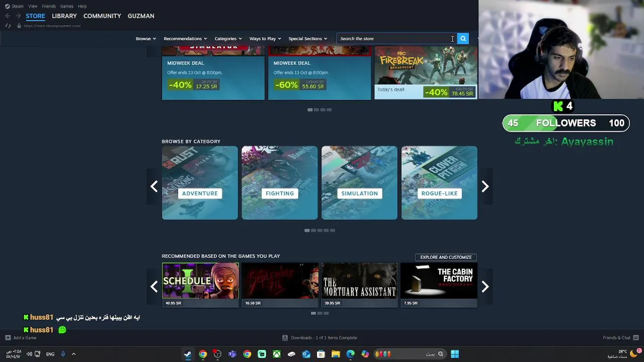Click the Windows Start button
Screen dimensions: 644x362
pyautogui.click(x=455, y=354)
